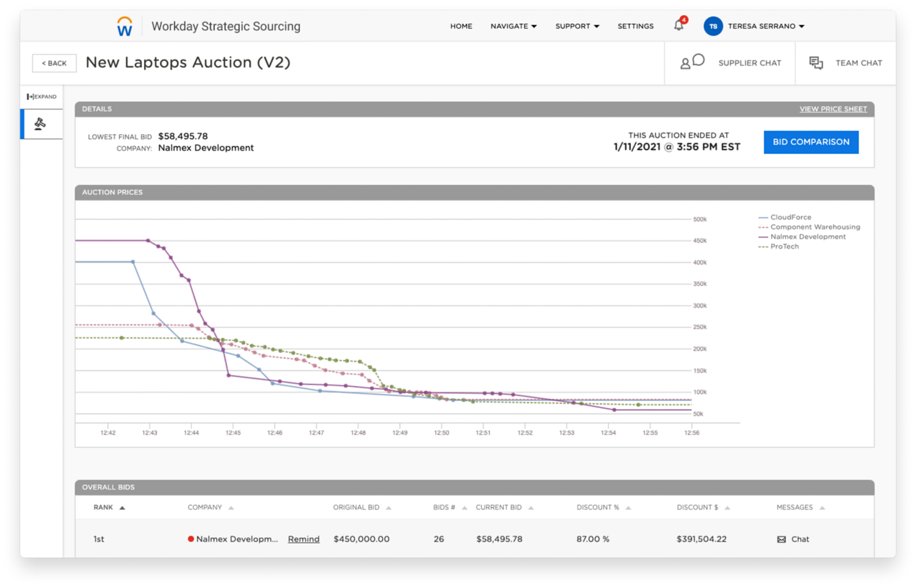Click the Remind link for Nalmex
Screen dimensions: 916x588
tap(304, 539)
